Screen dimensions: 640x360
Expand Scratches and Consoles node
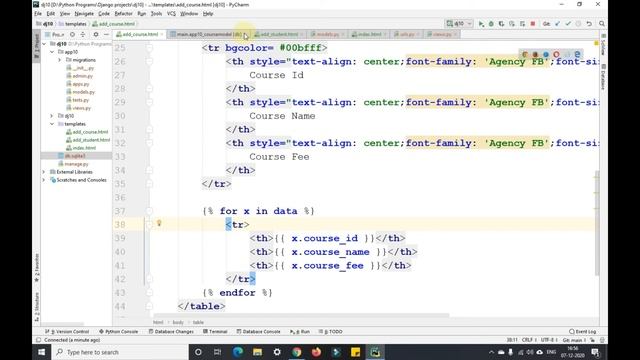[44, 180]
